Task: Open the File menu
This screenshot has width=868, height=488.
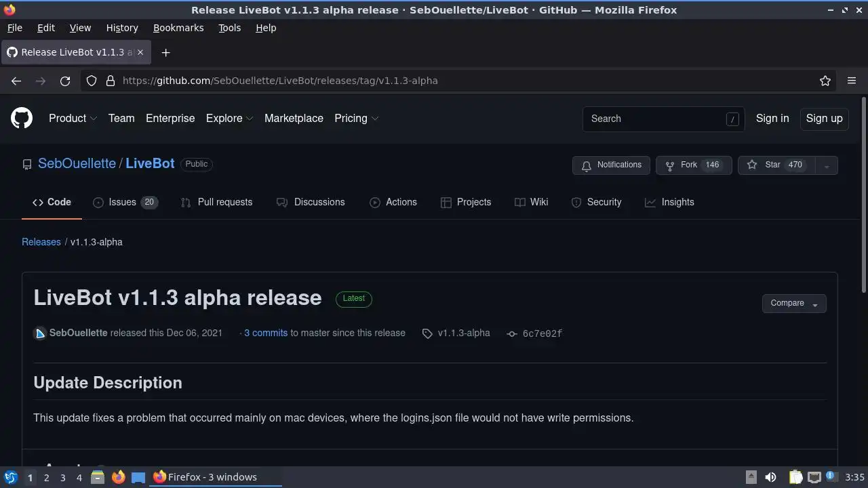Action: point(14,28)
